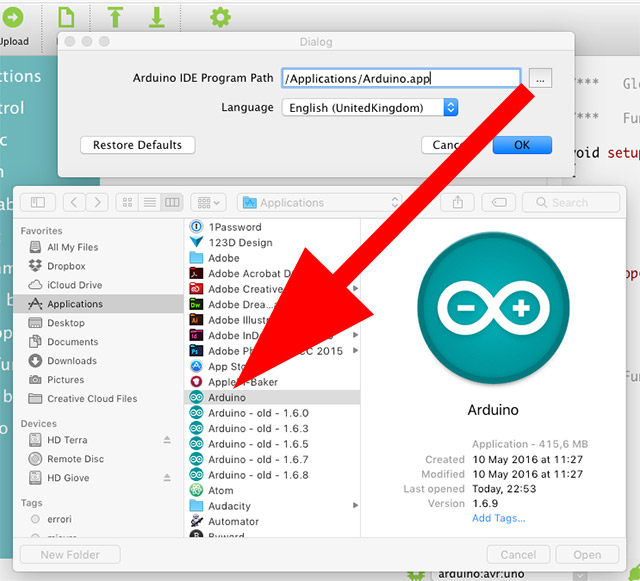Eject the HD Terra drive
Viewport: 640px width, 581px height.
(167, 440)
